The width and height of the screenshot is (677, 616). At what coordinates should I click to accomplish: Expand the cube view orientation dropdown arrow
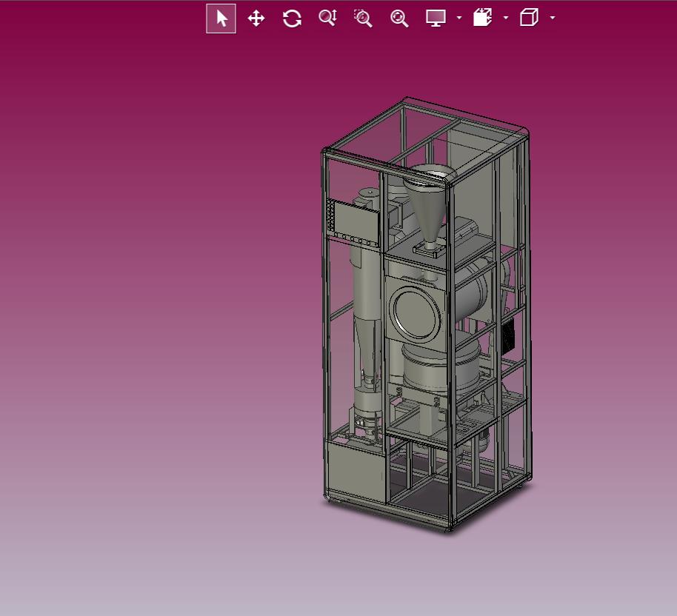[553, 18]
